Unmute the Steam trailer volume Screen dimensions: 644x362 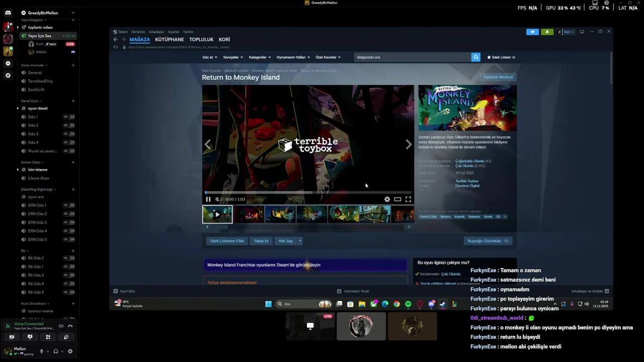[217, 199]
